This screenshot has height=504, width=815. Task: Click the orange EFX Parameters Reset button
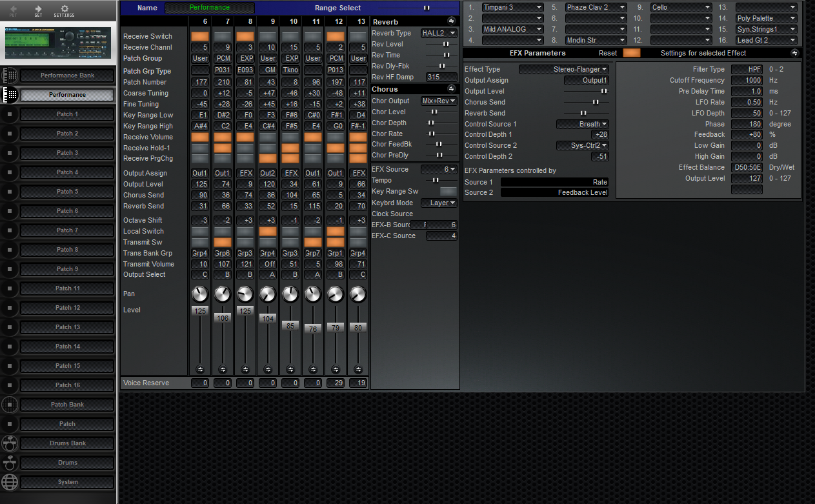click(632, 53)
